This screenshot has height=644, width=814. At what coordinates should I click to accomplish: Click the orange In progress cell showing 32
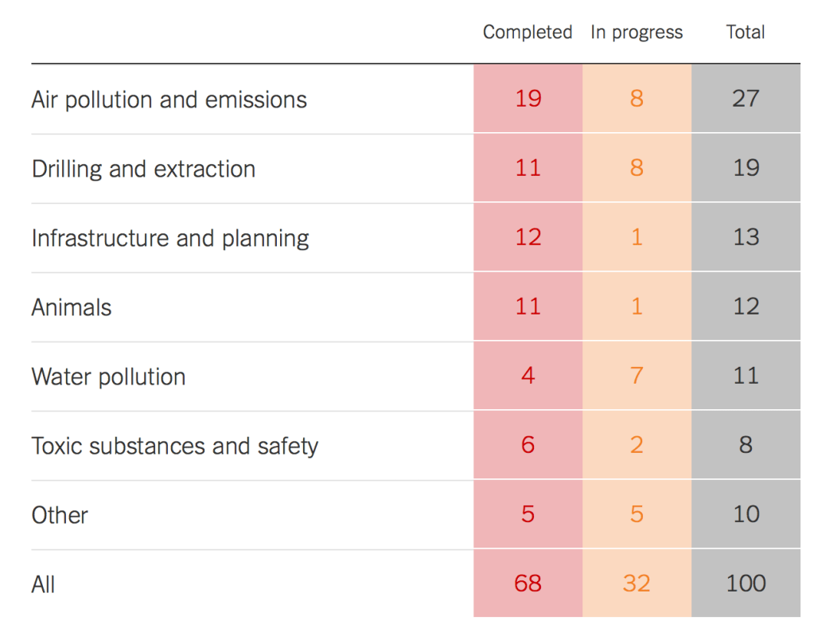[x=637, y=584]
